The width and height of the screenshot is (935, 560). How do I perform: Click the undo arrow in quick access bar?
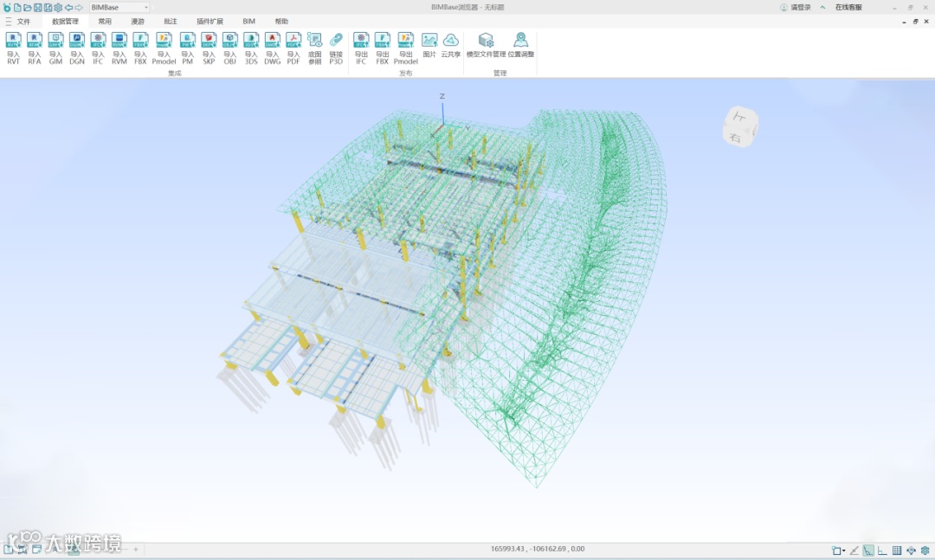[x=68, y=8]
